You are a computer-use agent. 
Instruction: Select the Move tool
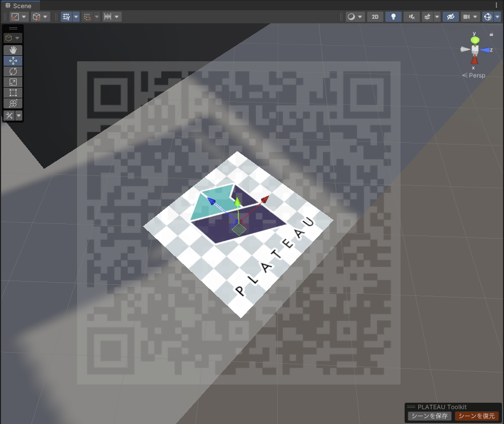pos(13,61)
